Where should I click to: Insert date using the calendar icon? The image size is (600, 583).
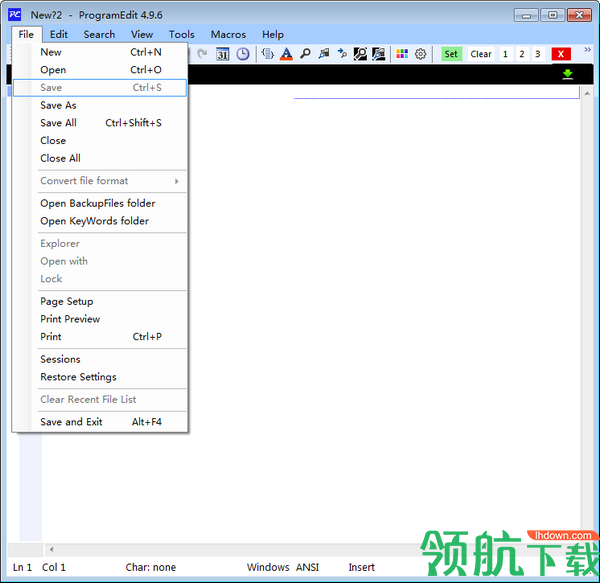[x=223, y=54]
